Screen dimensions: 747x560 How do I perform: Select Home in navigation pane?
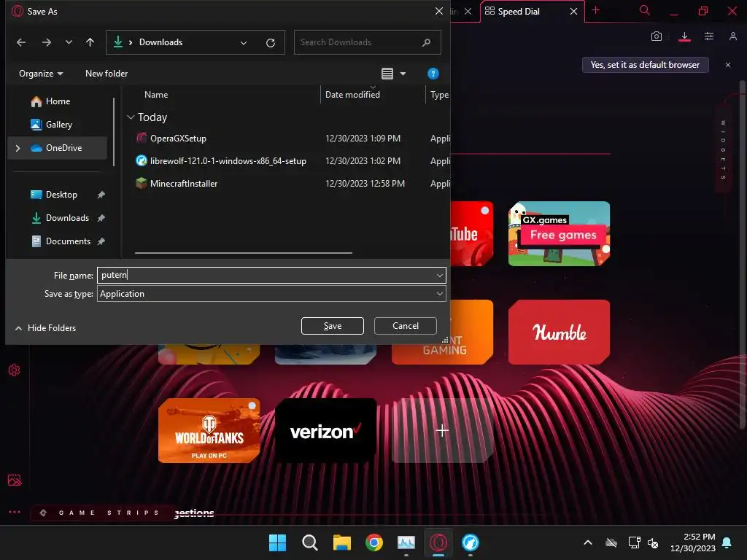click(x=58, y=101)
